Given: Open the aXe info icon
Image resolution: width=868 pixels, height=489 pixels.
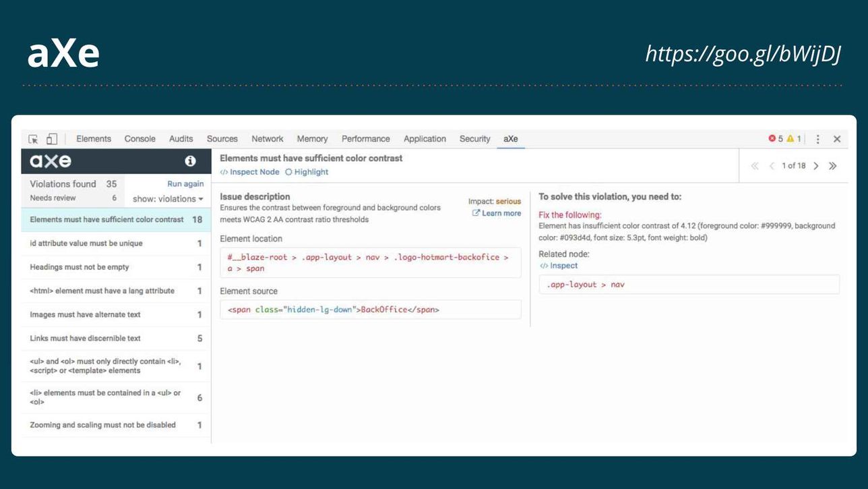Looking at the screenshot, I should pos(190,161).
